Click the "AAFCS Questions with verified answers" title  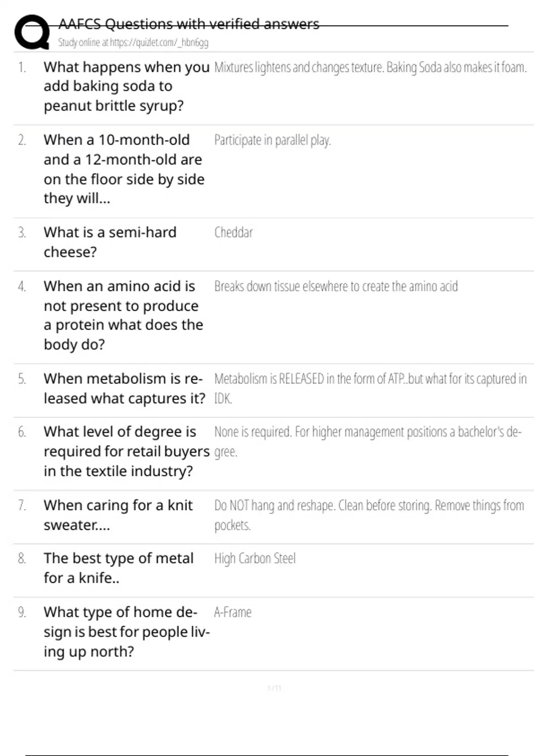(x=189, y=24)
